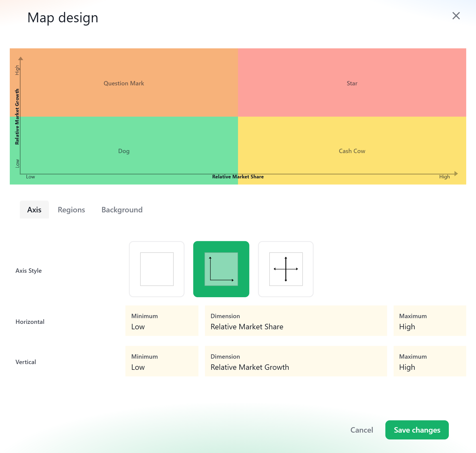The image size is (476, 453).
Task: Click the Dog region in preview
Action: point(124,151)
